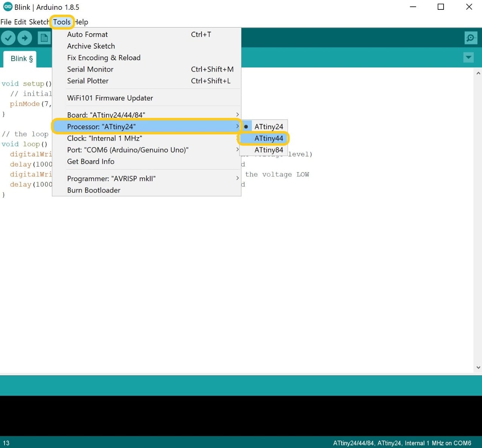Choose Auto Format menu entry
This screenshot has width=482, height=448.
pos(146,34)
